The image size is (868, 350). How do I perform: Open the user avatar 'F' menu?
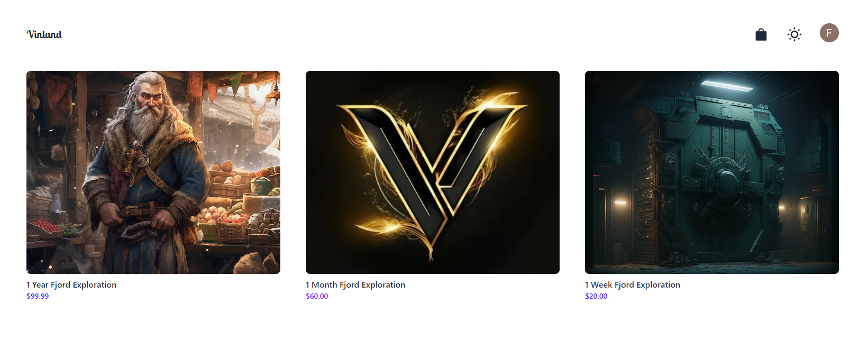829,33
